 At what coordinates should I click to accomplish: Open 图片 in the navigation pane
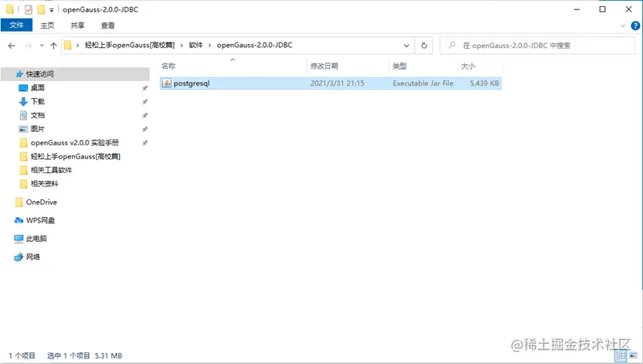coord(38,129)
